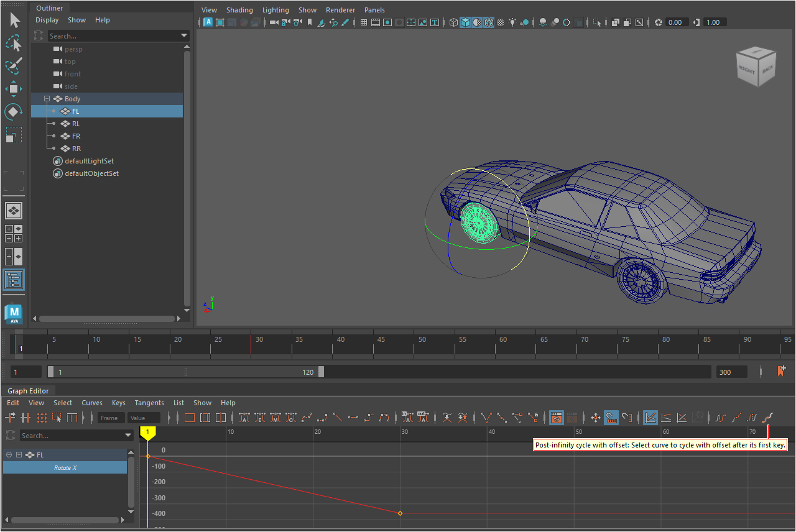Viewport: 796px width, 532px height.
Task: Click the view cube in viewport
Action: coord(755,67)
